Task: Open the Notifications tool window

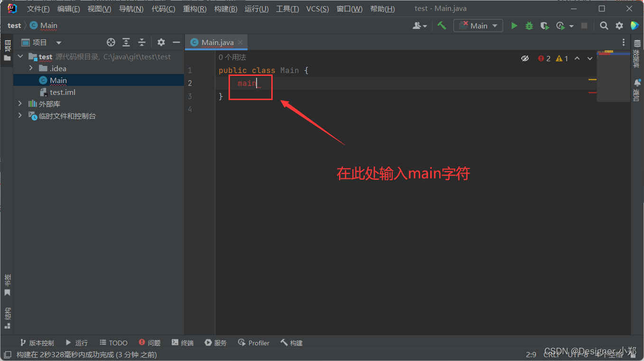Action: (637, 90)
